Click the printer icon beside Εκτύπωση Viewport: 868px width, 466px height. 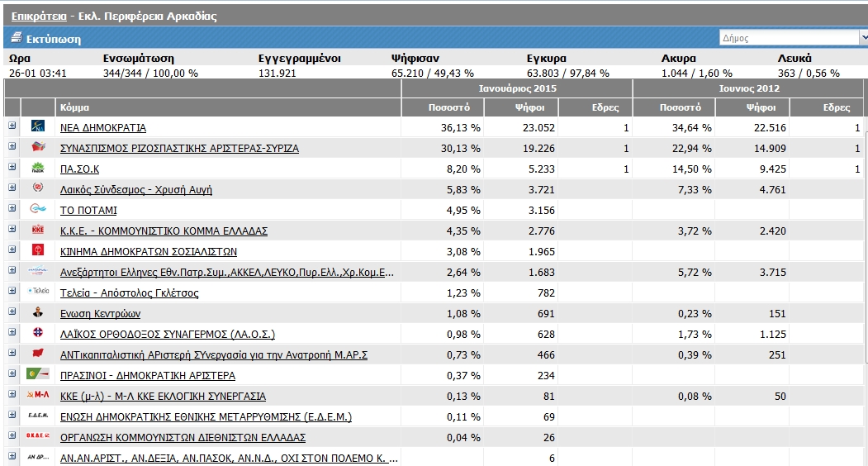(16, 38)
